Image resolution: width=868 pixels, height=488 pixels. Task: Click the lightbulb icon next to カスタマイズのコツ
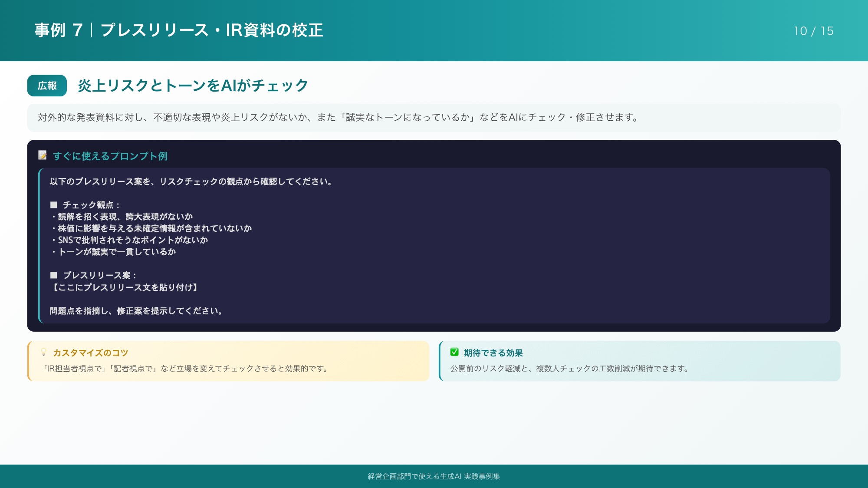pyautogui.click(x=43, y=352)
